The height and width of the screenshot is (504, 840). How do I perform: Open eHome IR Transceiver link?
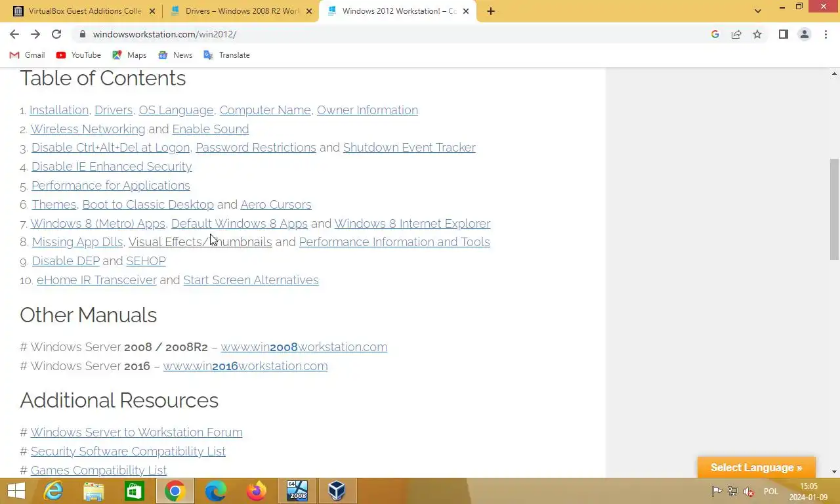[x=96, y=280]
